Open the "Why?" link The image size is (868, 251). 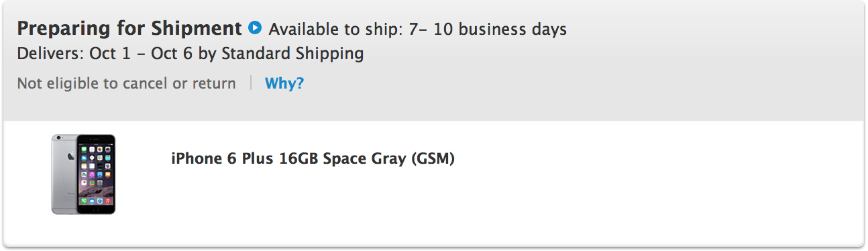(x=284, y=84)
